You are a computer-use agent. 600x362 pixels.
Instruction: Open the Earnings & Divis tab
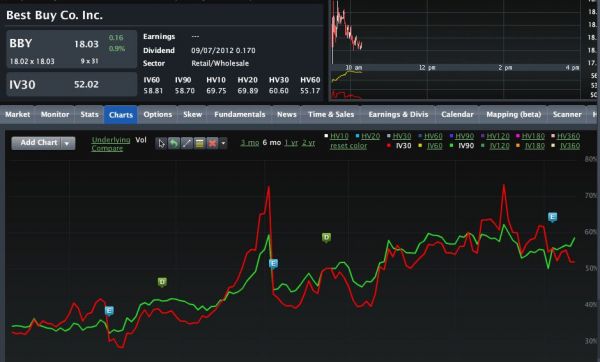(398, 114)
